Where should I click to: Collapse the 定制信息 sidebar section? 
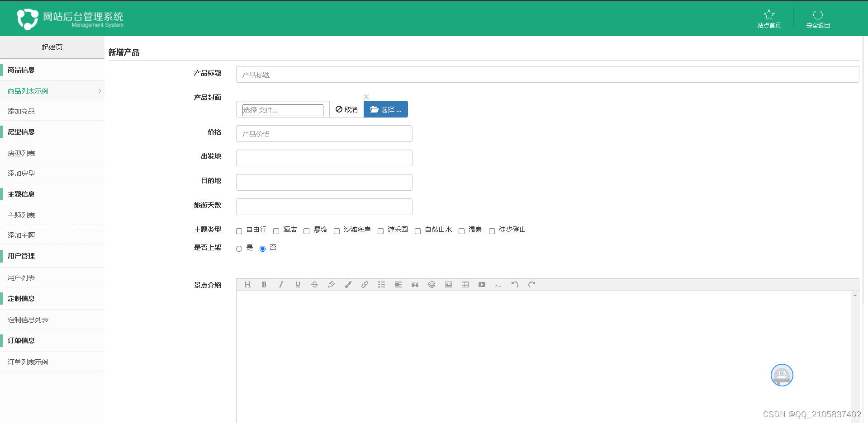pyautogui.click(x=52, y=299)
